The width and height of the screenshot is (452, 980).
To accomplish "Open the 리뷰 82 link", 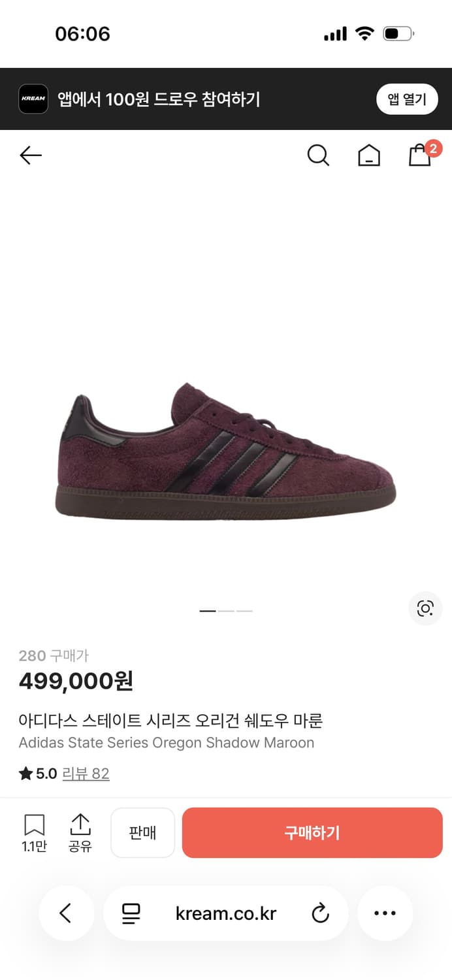I will (x=86, y=774).
